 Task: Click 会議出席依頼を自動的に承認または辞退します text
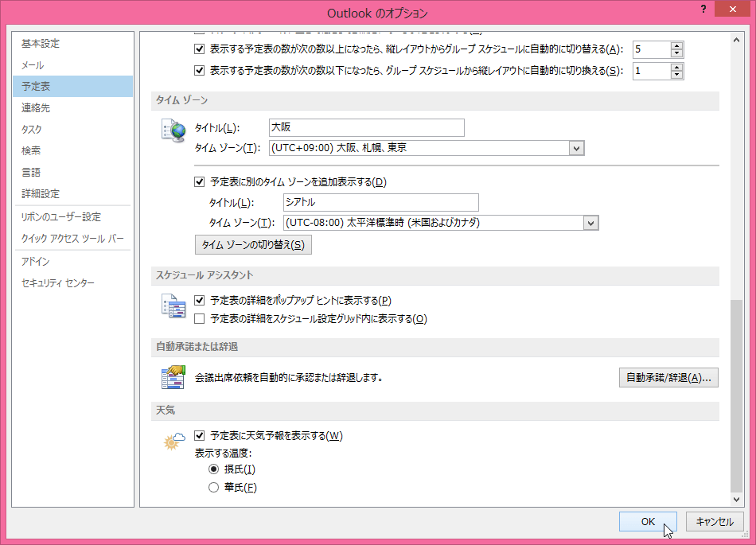click(x=289, y=377)
